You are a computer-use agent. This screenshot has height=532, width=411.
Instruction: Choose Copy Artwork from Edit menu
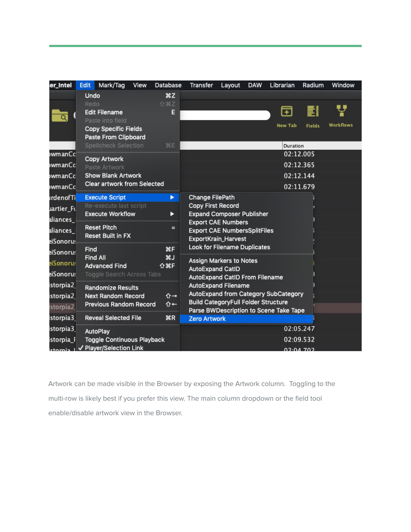point(104,159)
